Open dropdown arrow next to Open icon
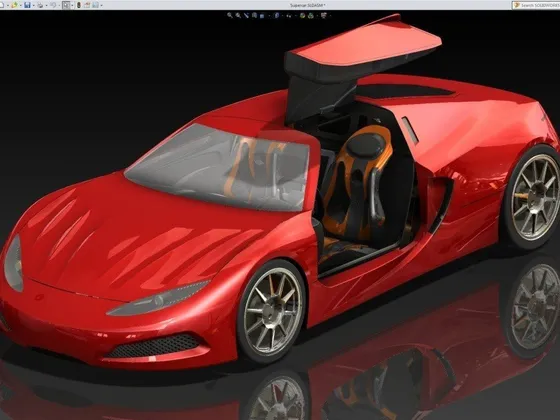Screen dimensions: 560x420 (x=21, y=5)
